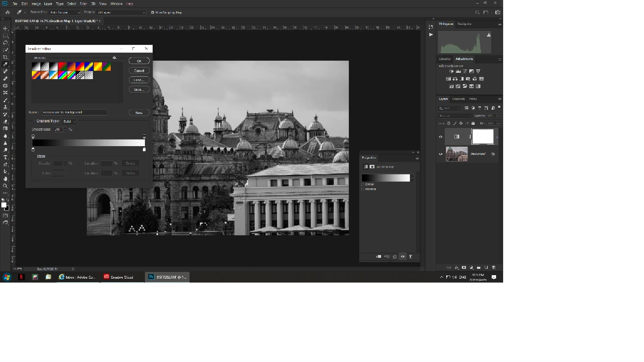Viewport: 644px width, 362px height.
Task: Select the Zoom tool
Action: [x=5, y=186]
